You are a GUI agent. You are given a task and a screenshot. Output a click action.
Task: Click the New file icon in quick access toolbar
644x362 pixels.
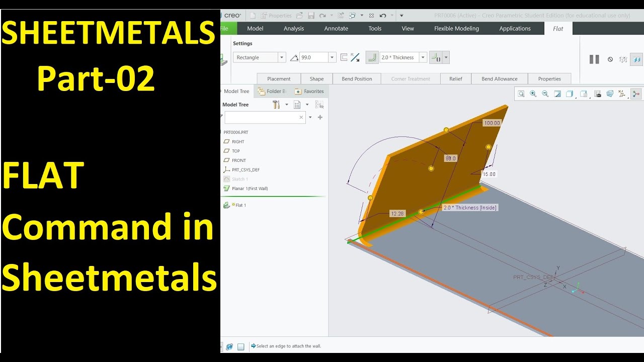(253, 16)
